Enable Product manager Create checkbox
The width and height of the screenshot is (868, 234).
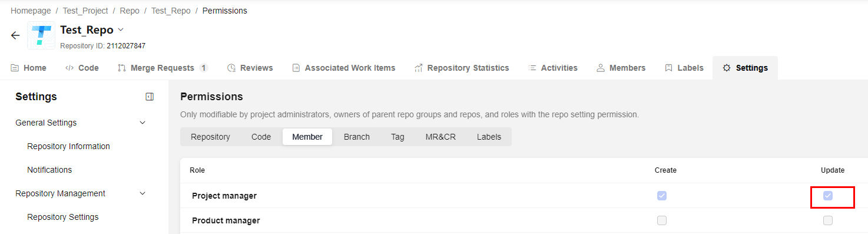pyautogui.click(x=662, y=220)
